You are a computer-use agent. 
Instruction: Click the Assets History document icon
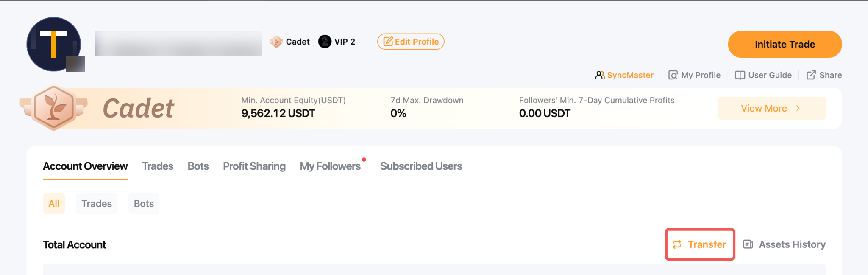click(748, 244)
